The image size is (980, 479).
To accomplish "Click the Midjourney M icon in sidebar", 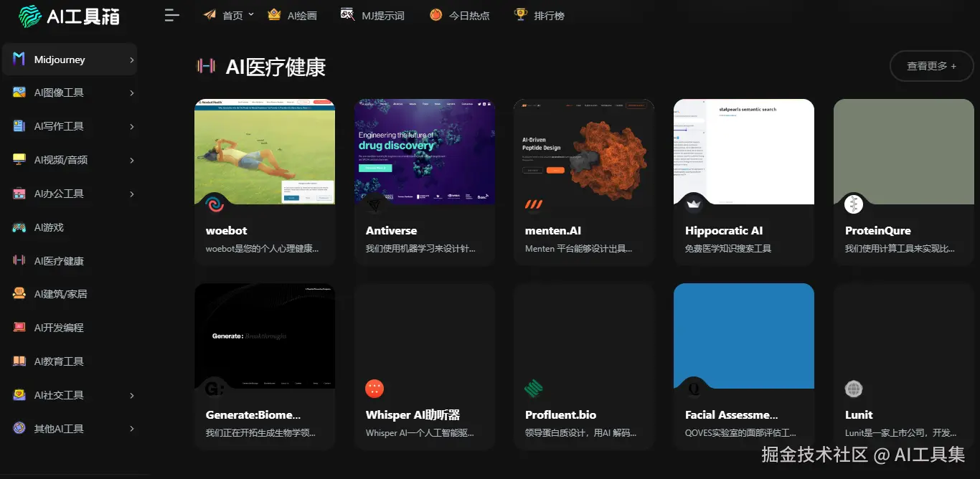I will 19,60.
